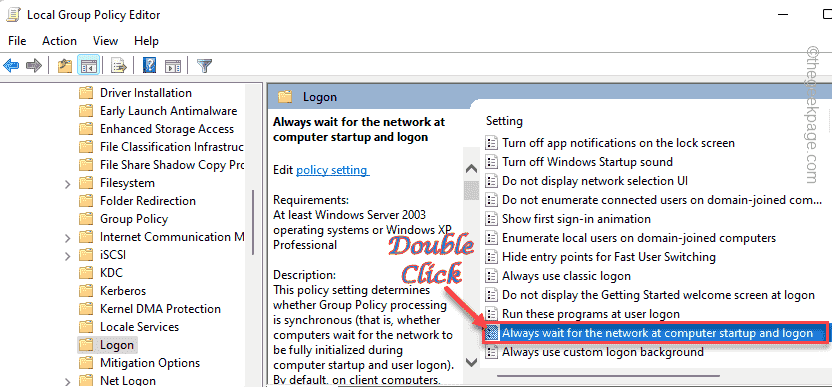Image resolution: width=832 pixels, height=387 pixels.
Task: Open the View menu
Action: pos(105,41)
